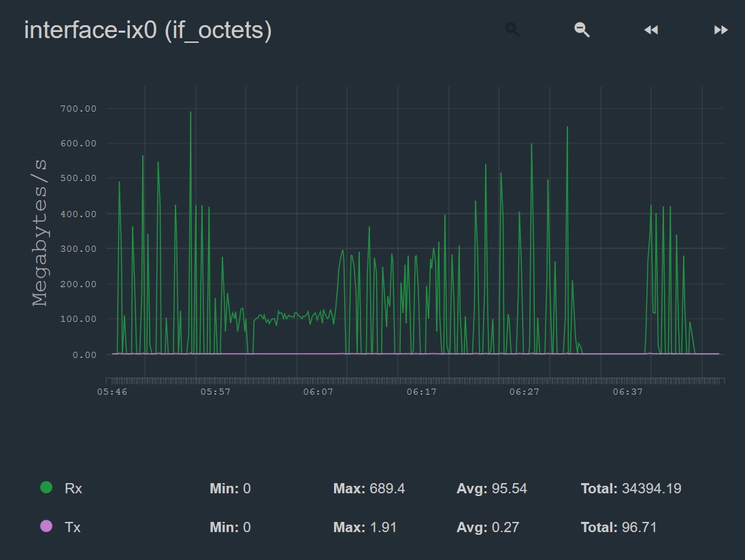Click the 06:37 time axis label
Viewport: 745px width, 560px height.
[627, 392]
